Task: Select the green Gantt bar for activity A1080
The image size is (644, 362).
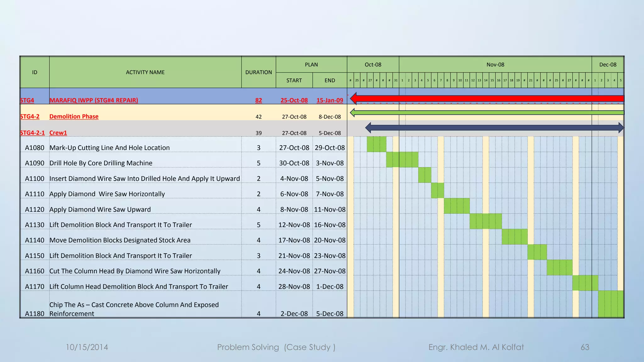Action: tap(376, 144)
